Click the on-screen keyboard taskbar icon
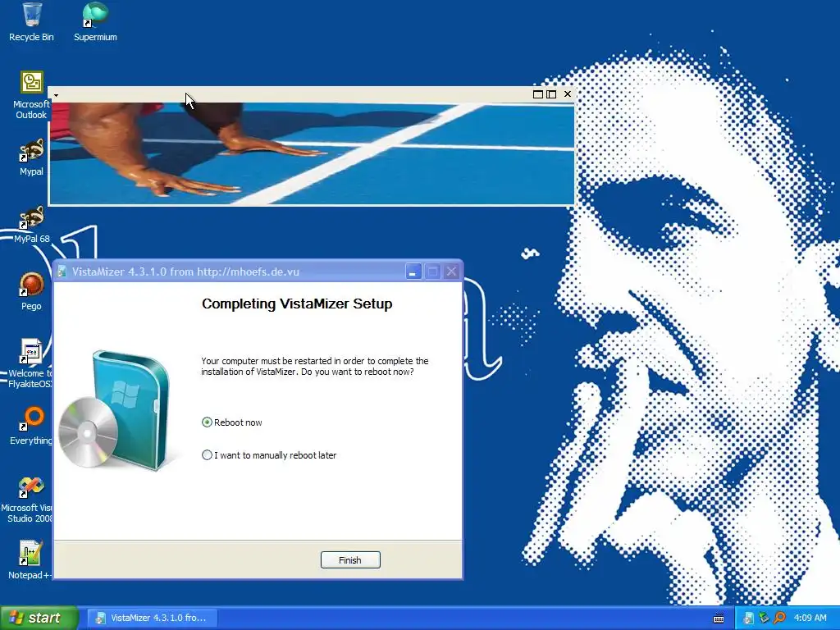This screenshot has width=840, height=630. click(x=719, y=619)
